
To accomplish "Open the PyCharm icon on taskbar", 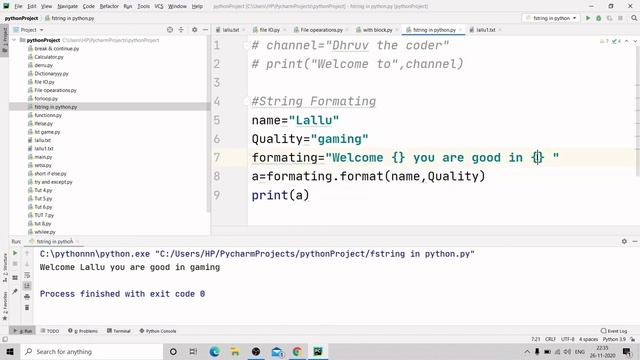I will point(318,351).
